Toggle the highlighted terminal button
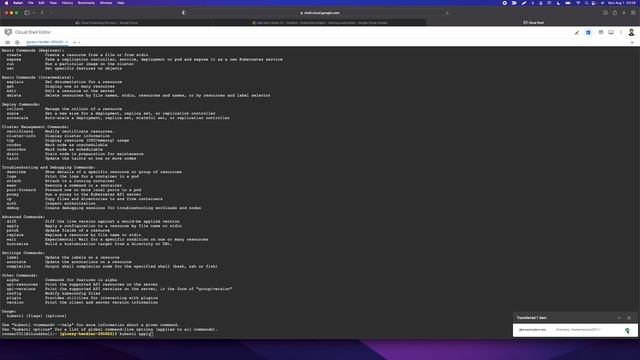 (588, 32)
